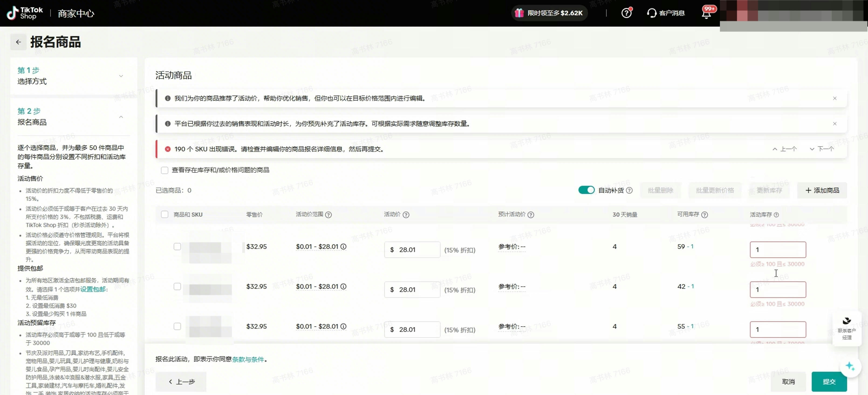Toggle the 自动补货 switch off
This screenshot has width=868, height=395.
(x=586, y=190)
